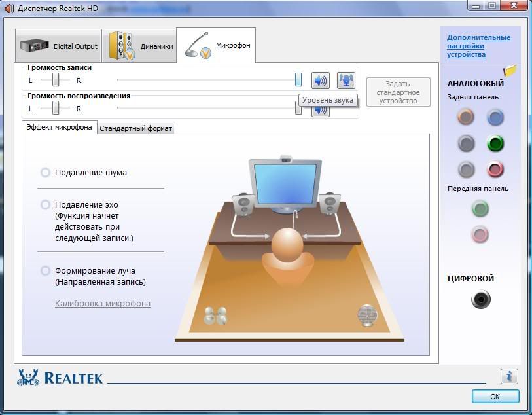532x415 pixels.
Task: Click recording L/R balance slider
Action: [x=56, y=80]
